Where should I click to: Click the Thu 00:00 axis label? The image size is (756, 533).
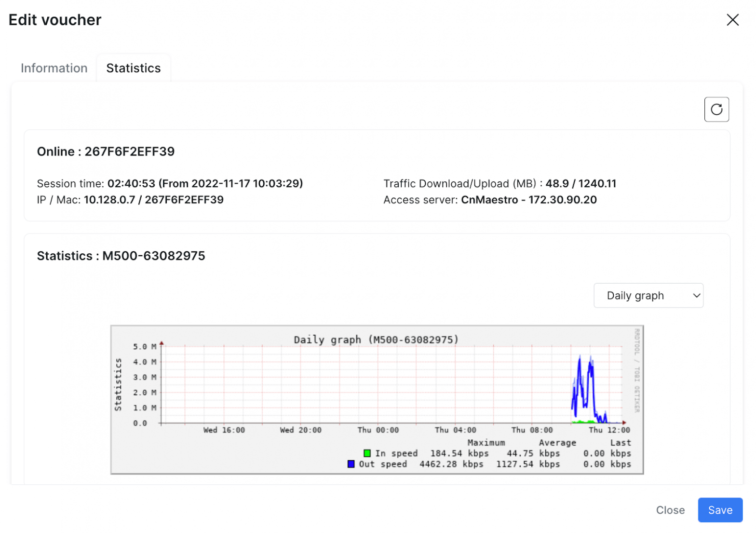point(378,430)
